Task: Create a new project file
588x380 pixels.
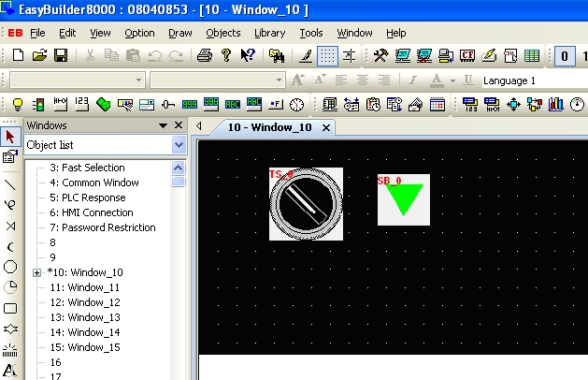Action: click(18, 55)
